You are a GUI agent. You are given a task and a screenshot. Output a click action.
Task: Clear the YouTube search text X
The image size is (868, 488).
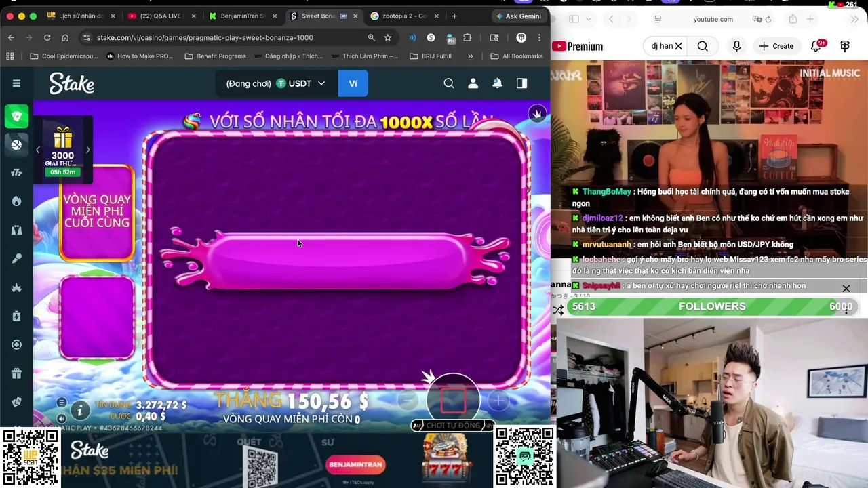tap(678, 46)
